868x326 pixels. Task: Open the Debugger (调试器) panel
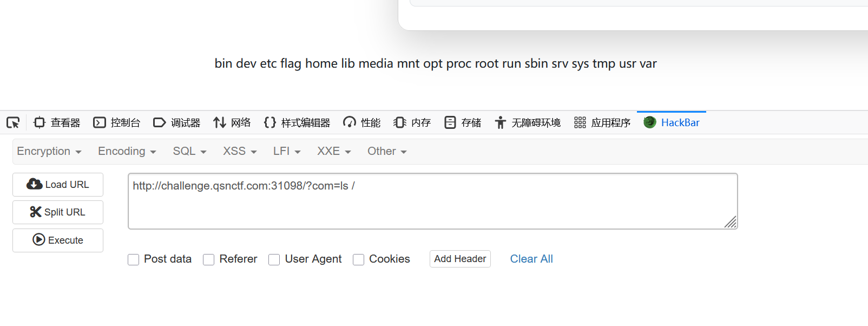click(177, 123)
